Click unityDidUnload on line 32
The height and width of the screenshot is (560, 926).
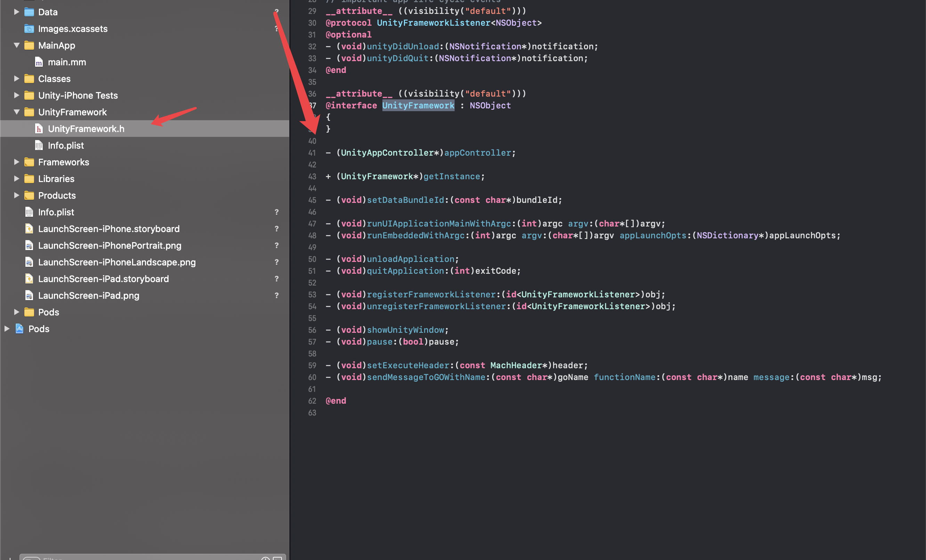point(403,47)
